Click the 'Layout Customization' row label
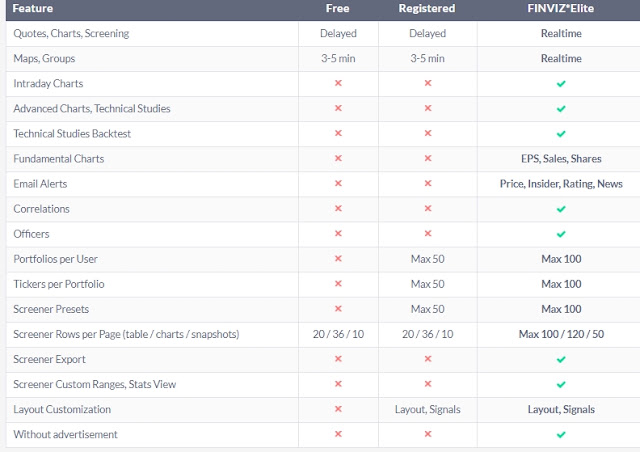 62,410
